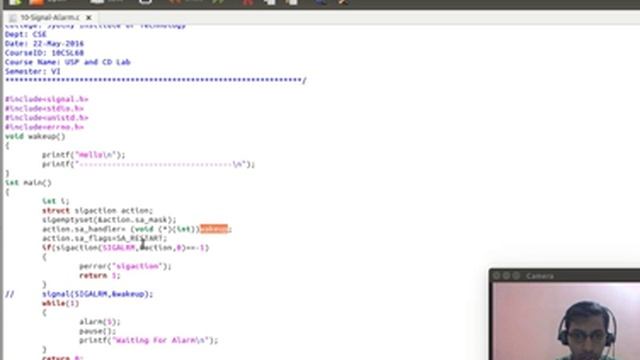Click 'action.sa_flags=SA_RESTART;' line
The image size is (640, 360).
(x=104, y=238)
